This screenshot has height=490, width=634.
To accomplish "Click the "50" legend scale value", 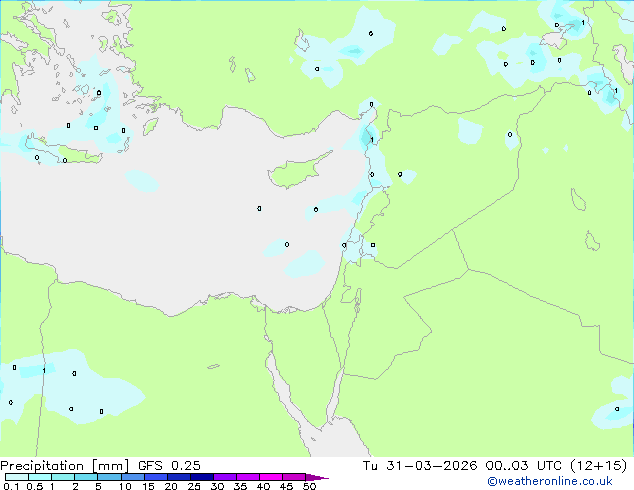I will (310, 486).
